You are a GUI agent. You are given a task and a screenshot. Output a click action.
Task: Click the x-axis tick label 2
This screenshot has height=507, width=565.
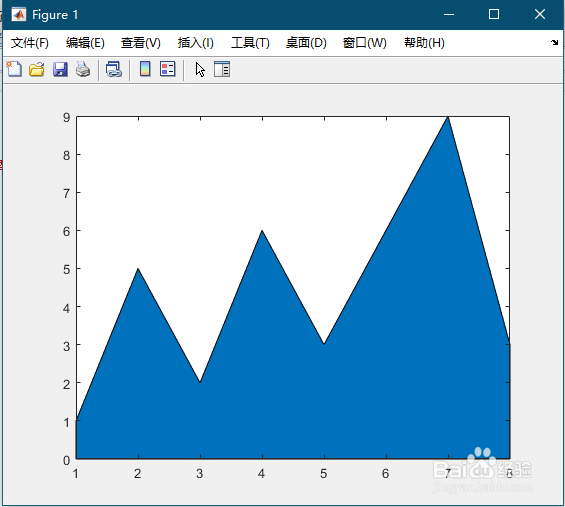[x=138, y=473]
